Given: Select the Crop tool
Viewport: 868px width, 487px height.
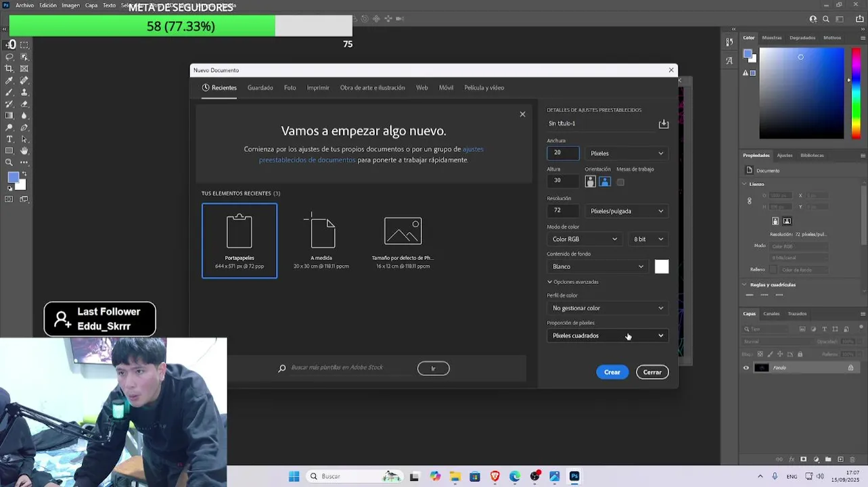Looking at the screenshot, I should coord(9,68).
